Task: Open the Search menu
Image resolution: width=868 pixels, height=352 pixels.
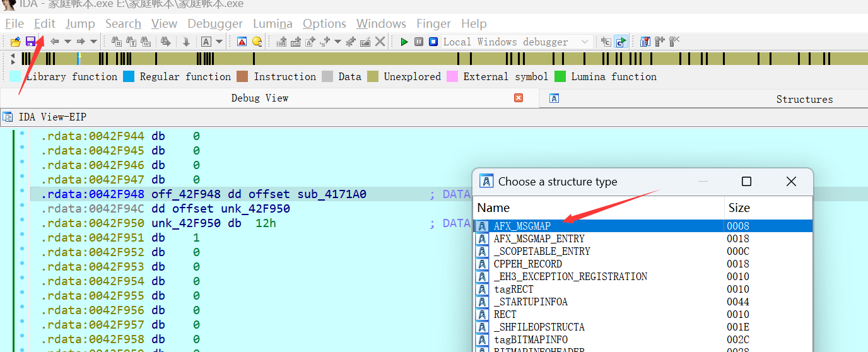Action: [123, 23]
